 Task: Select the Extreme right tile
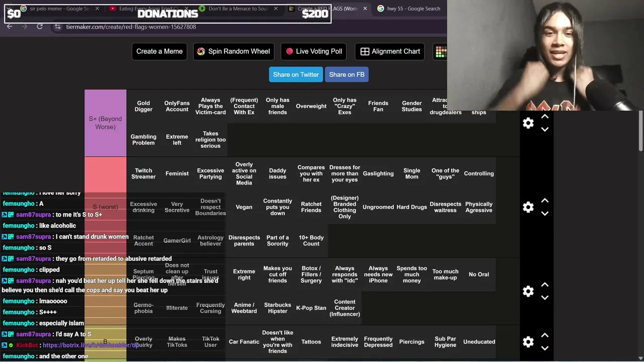[244, 275]
